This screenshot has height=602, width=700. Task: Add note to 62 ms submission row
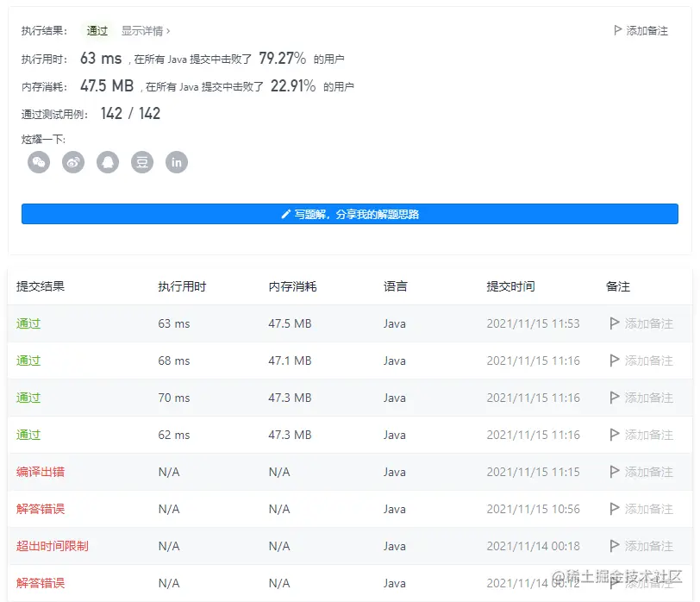(x=641, y=435)
